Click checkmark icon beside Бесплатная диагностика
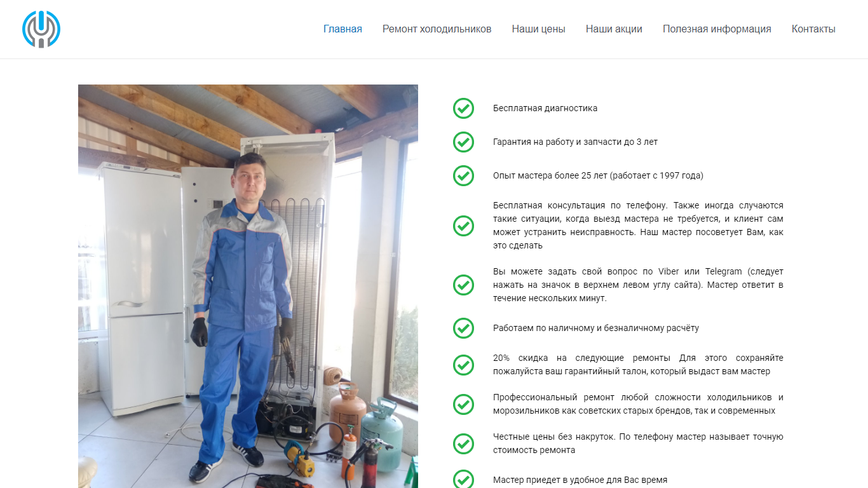 pos(463,109)
